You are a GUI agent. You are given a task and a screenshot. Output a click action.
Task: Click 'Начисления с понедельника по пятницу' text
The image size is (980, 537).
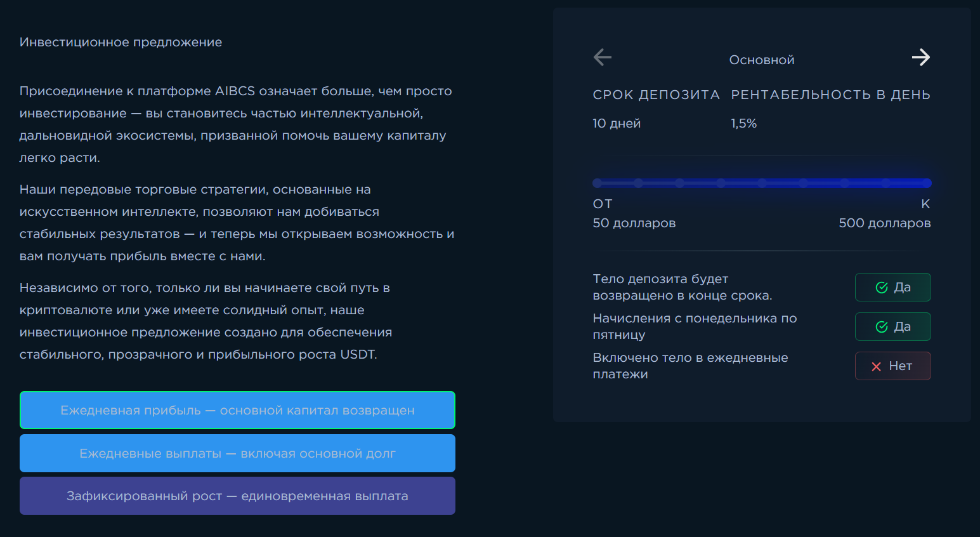pyautogui.click(x=695, y=326)
